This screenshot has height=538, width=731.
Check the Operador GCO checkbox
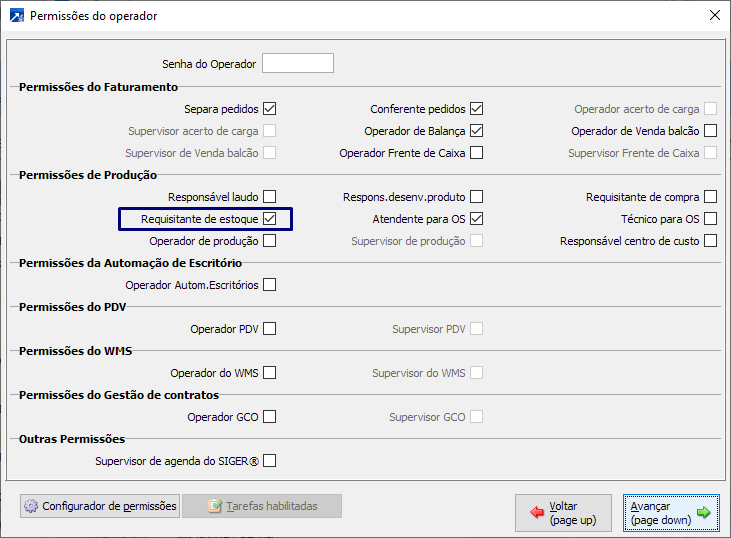click(x=269, y=416)
